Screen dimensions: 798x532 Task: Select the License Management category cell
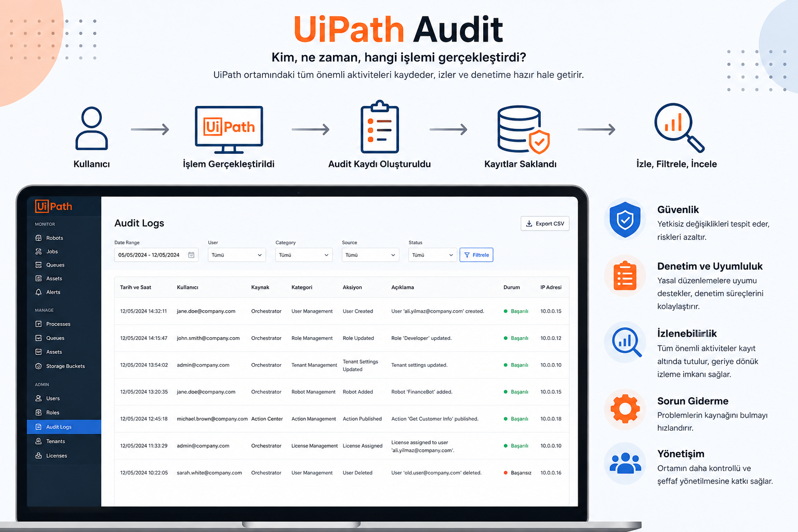(x=314, y=446)
